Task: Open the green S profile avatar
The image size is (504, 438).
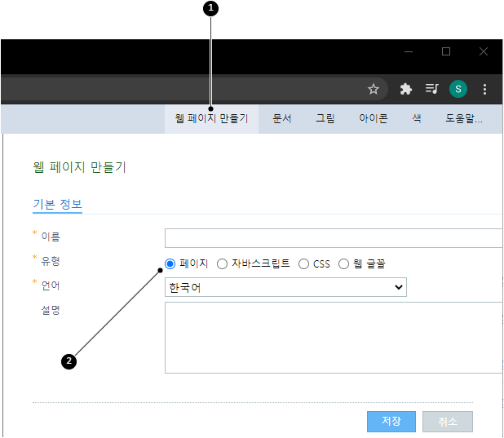Action: [x=458, y=89]
